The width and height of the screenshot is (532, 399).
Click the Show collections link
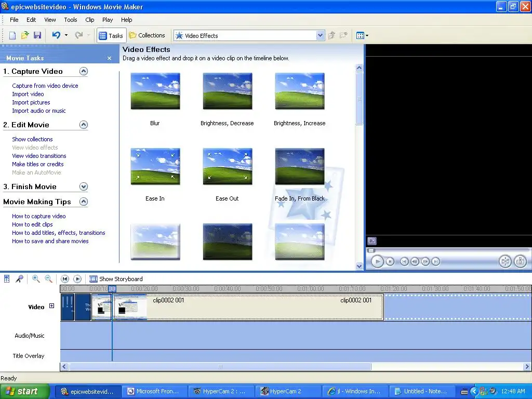coord(32,139)
